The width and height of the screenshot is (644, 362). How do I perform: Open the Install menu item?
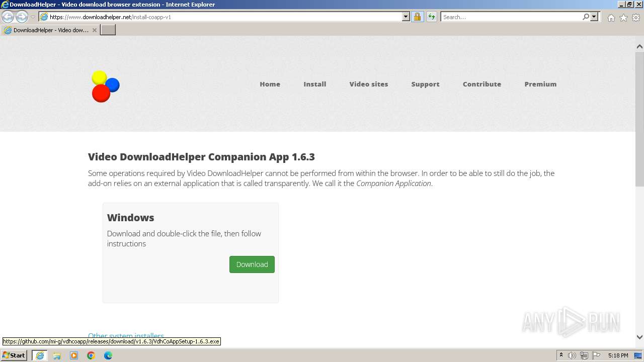[x=314, y=84]
